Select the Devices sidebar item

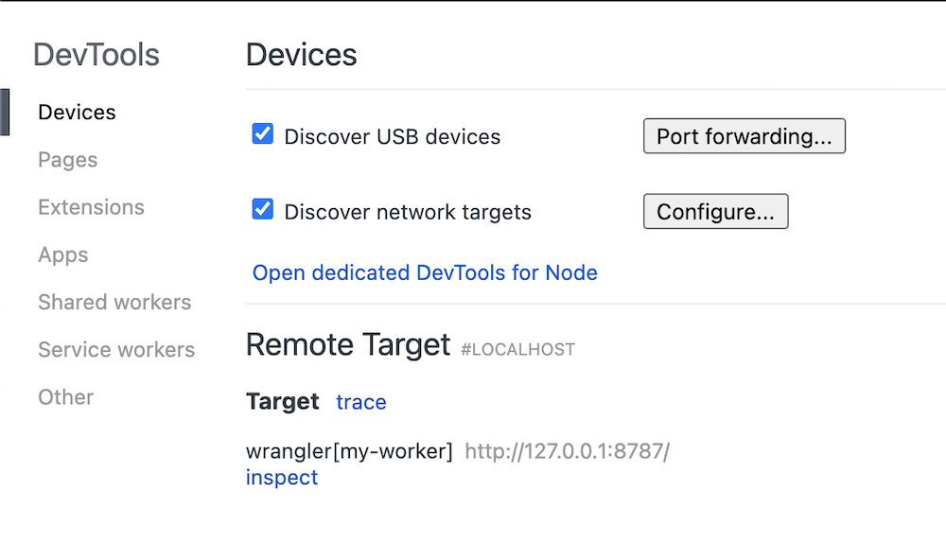point(76,112)
